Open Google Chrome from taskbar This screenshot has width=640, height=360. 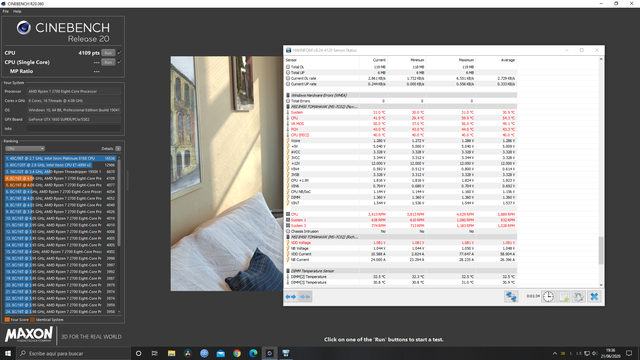(237, 353)
